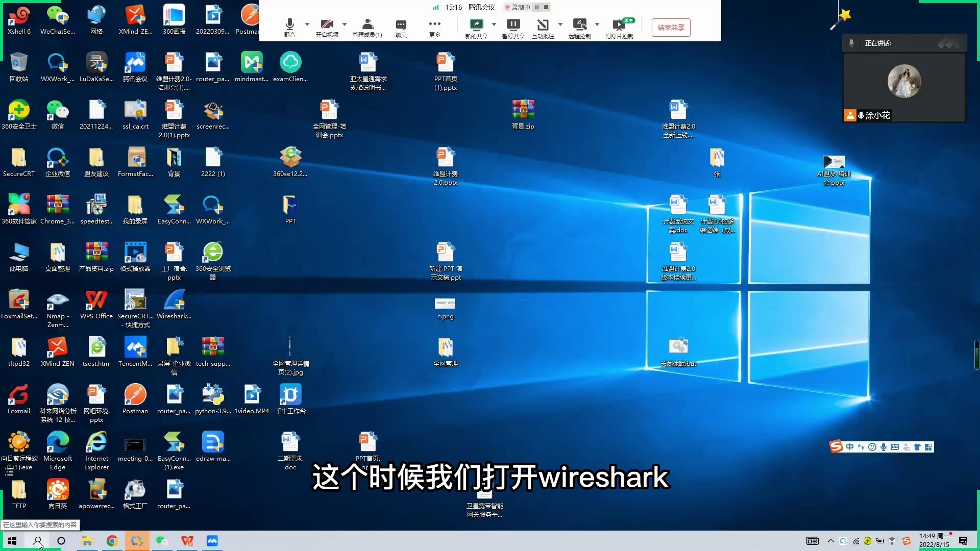Open Foxmail desktop icon
This screenshot has width=980, height=551.
(x=19, y=399)
